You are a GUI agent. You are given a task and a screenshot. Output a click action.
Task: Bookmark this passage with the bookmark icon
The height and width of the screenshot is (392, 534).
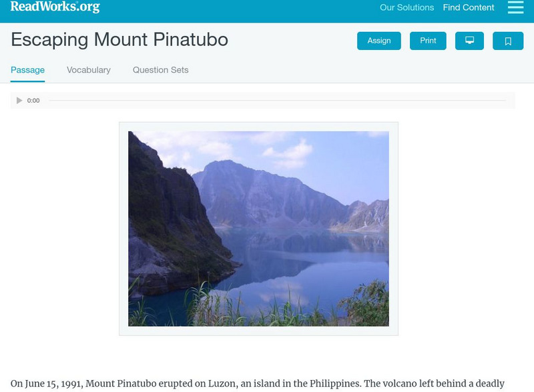click(508, 41)
